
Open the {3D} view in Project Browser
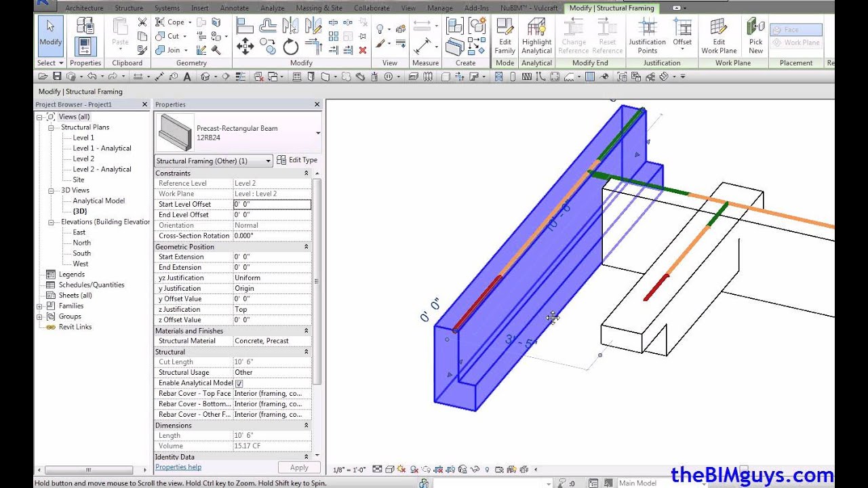tap(80, 211)
